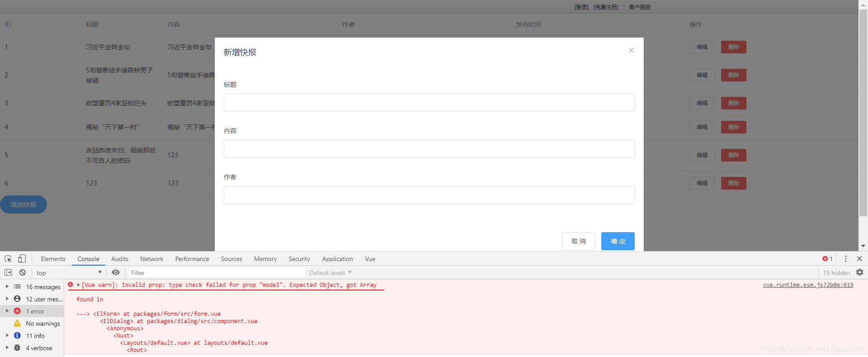Click the page vertical scrollbar down arrow
Viewport: 868px width, 357px height.
863,246
